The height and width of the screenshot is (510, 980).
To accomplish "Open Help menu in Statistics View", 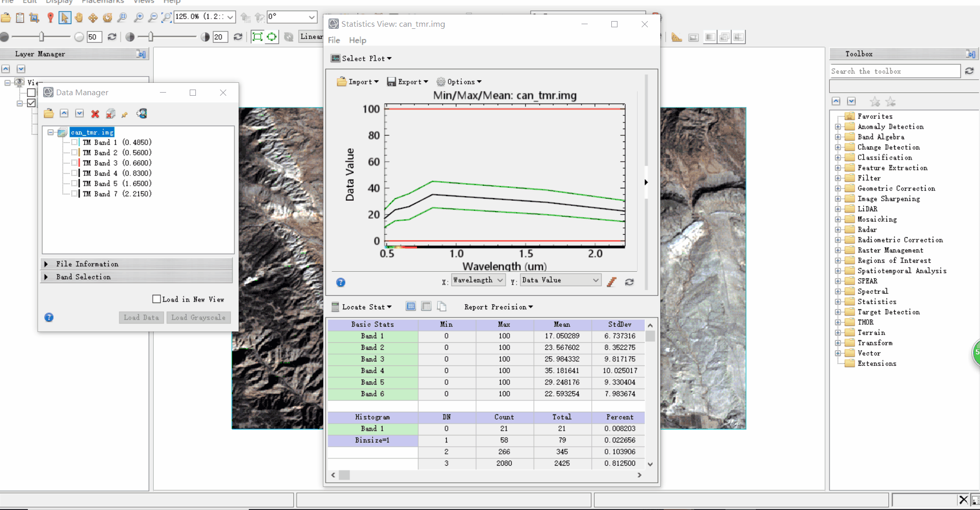I will click(357, 40).
